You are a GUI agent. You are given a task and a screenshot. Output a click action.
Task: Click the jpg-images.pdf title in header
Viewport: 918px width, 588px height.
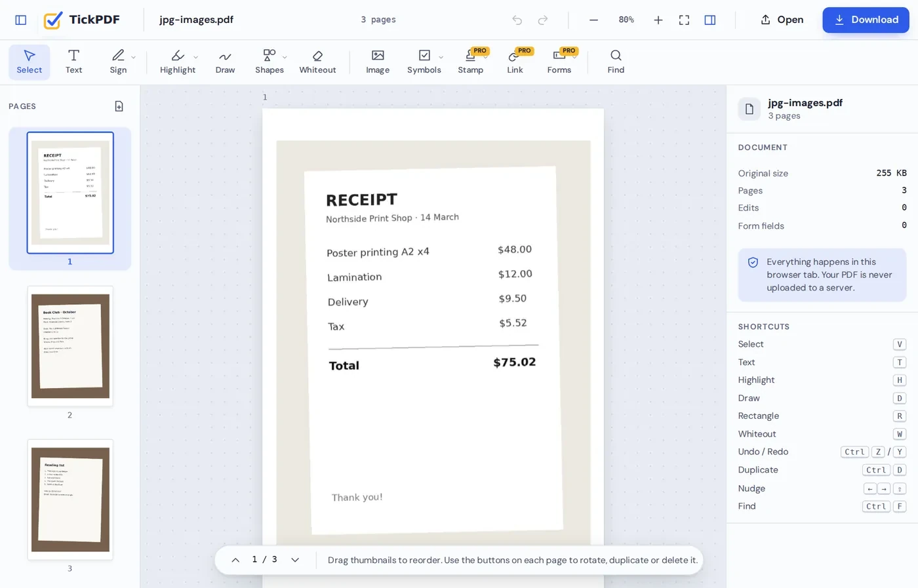click(x=196, y=20)
